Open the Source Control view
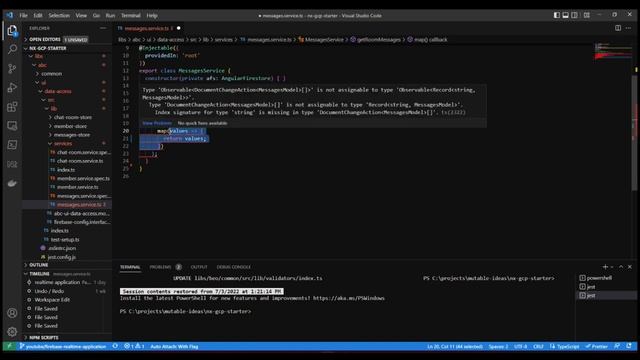640x360 pixels. [12, 69]
